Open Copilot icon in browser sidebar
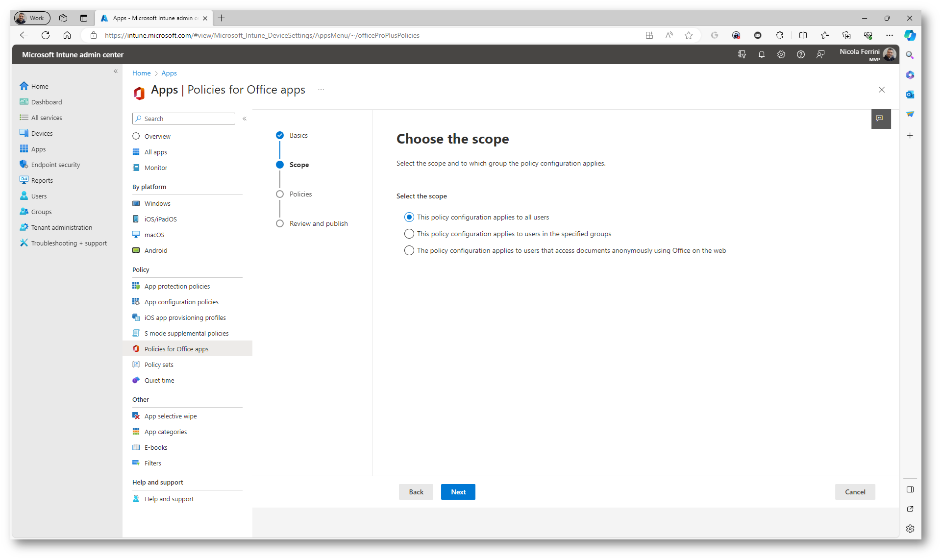 pos(910,35)
